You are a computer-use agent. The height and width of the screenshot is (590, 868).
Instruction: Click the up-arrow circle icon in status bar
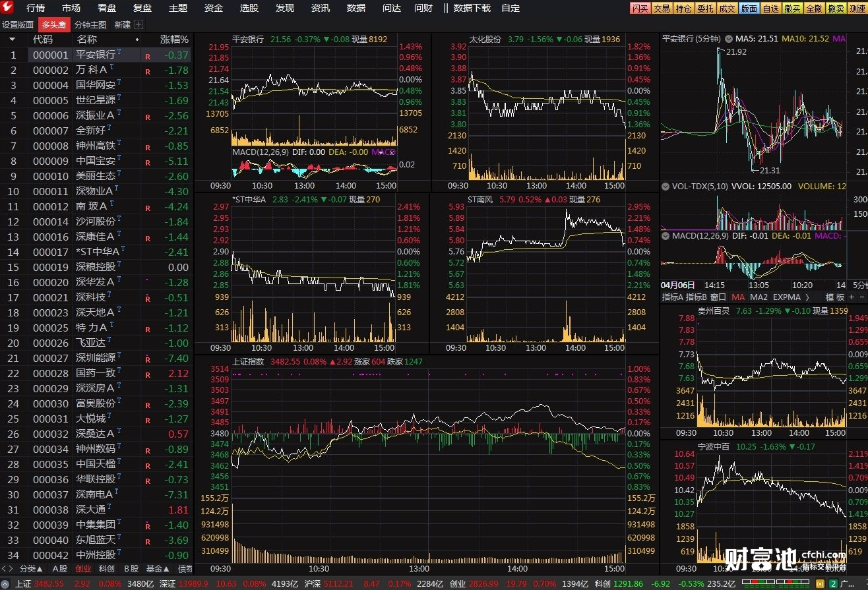[x=5, y=584]
